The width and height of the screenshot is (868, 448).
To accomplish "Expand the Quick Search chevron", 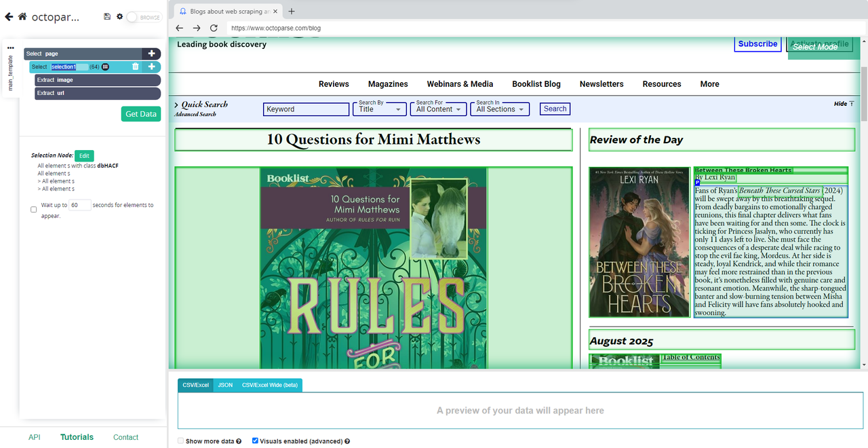I will 177,105.
